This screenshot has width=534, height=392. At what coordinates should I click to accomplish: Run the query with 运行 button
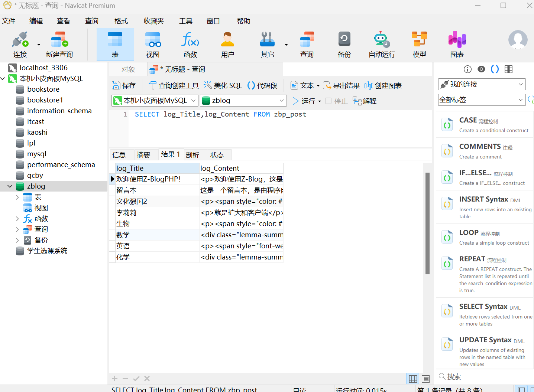click(x=304, y=101)
